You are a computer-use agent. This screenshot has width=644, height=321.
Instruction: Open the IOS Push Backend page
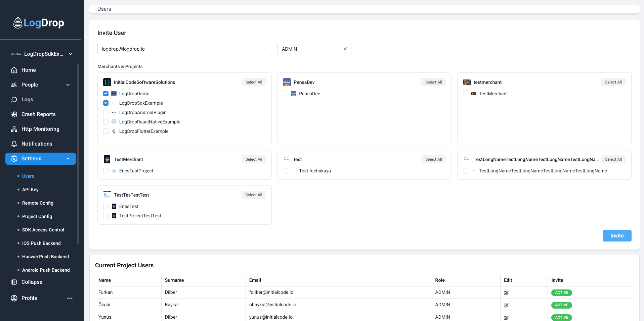(x=41, y=243)
